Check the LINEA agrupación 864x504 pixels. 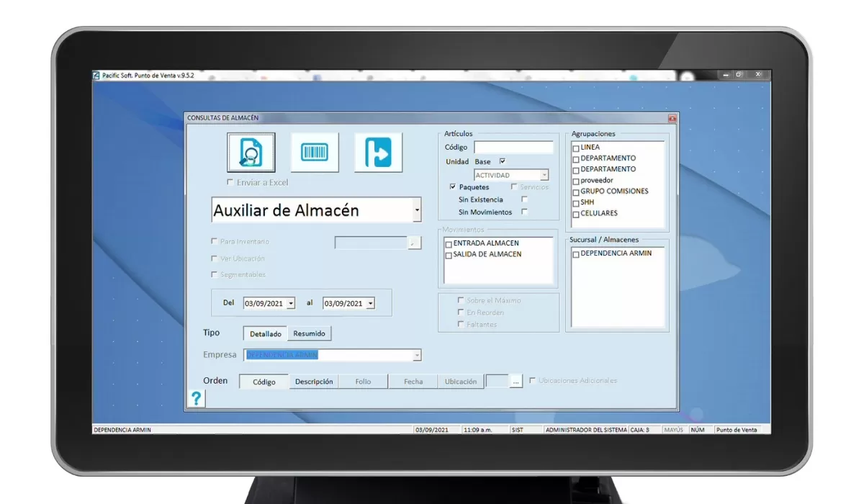tap(575, 147)
